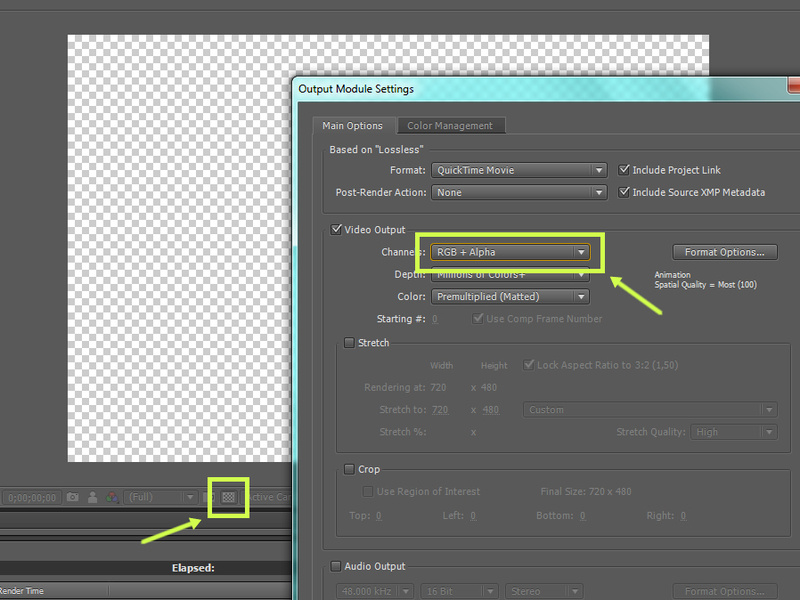This screenshot has width=800, height=600.
Task: Switch to the Main Options tab
Action: click(x=352, y=126)
